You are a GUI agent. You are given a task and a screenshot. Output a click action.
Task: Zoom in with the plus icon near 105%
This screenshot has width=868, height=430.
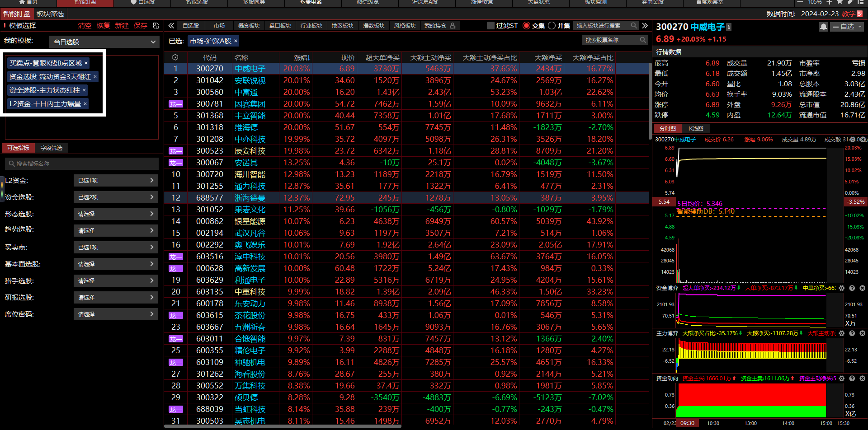click(830, 2)
